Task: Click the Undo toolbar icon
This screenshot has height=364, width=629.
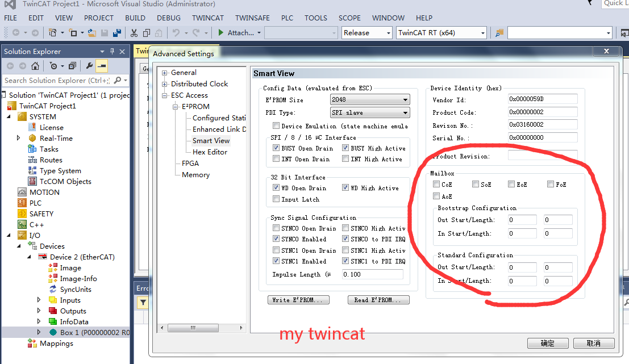Action: point(176,33)
